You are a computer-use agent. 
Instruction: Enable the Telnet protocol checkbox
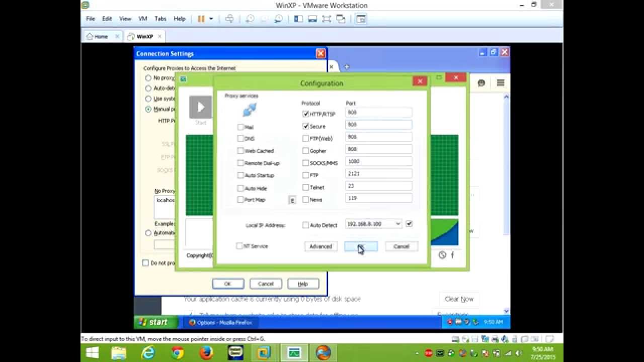(x=305, y=187)
